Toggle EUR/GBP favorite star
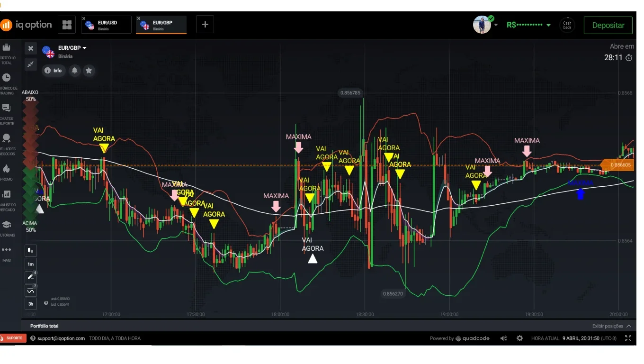 89,71
